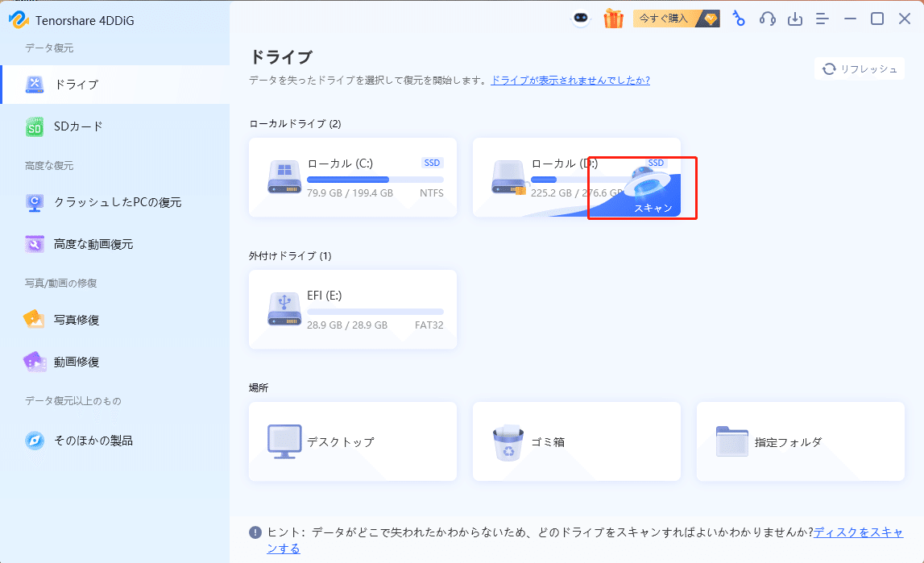Click the green SD card icon

[x=34, y=126]
